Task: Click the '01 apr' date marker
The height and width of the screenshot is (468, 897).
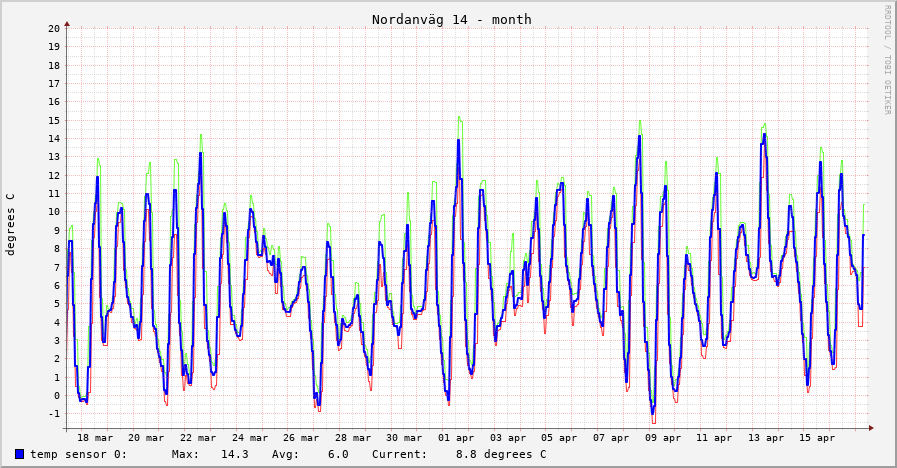Action: click(x=456, y=438)
